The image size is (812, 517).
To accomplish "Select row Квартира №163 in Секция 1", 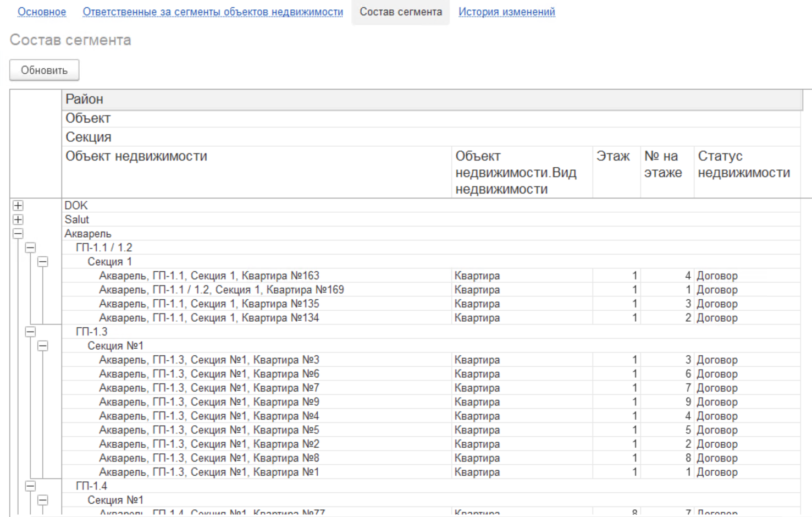I will click(x=209, y=276).
